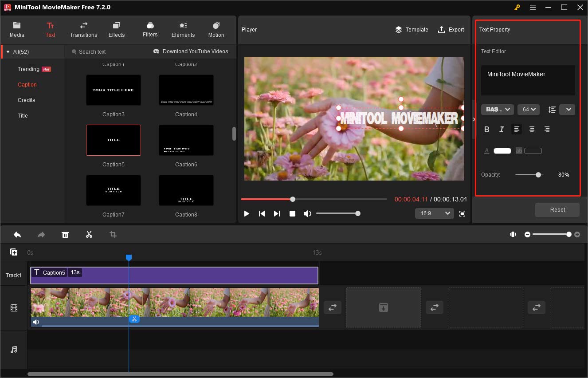The image size is (588, 378).
Task: Mute the player volume icon
Action: point(307,214)
